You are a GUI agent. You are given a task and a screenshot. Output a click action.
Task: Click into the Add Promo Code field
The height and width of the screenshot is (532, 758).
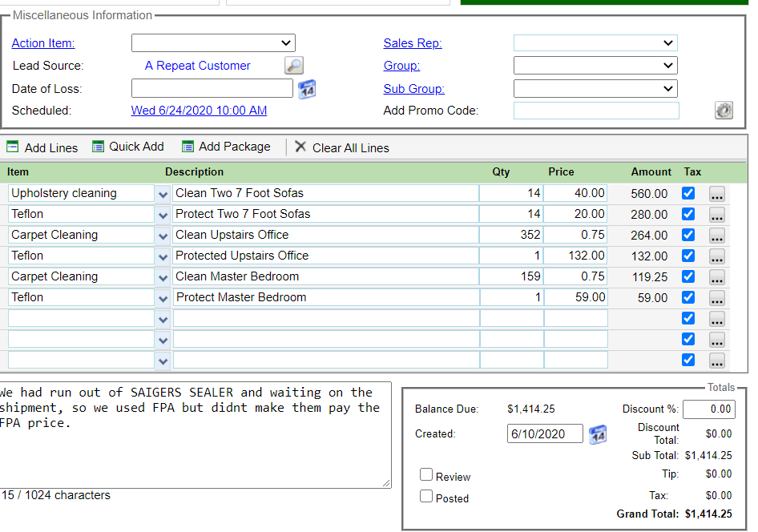point(596,111)
